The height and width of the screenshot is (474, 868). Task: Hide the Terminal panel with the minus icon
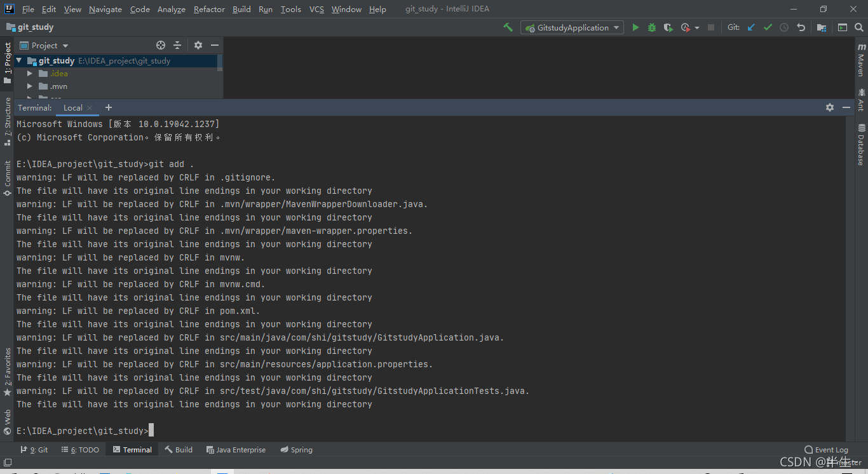(x=846, y=107)
